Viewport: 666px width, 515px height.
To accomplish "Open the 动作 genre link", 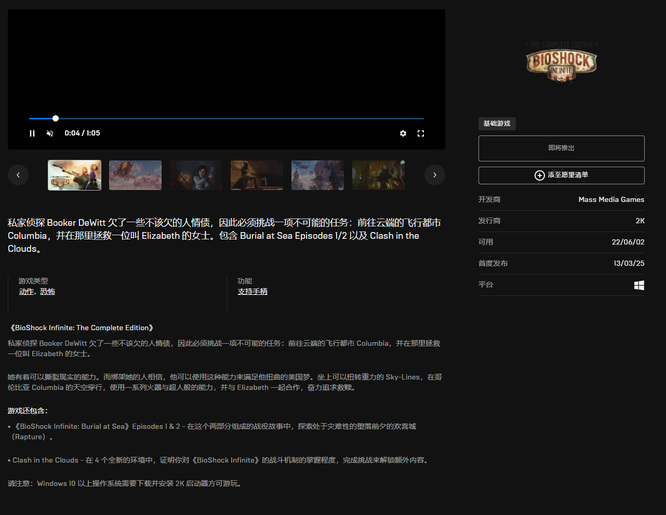I will 26,291.
